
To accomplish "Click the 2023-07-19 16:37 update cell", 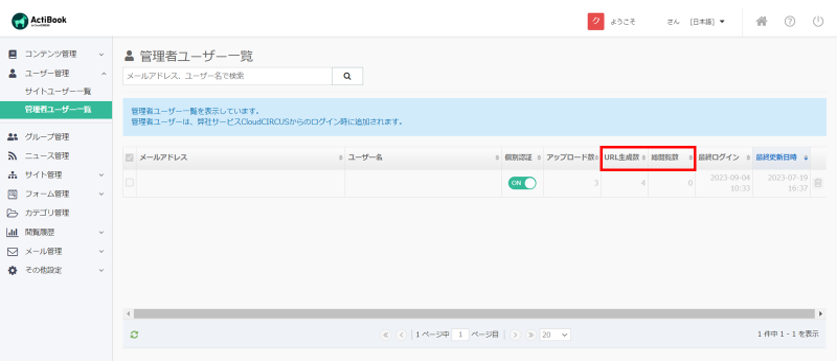I will 781,183.
